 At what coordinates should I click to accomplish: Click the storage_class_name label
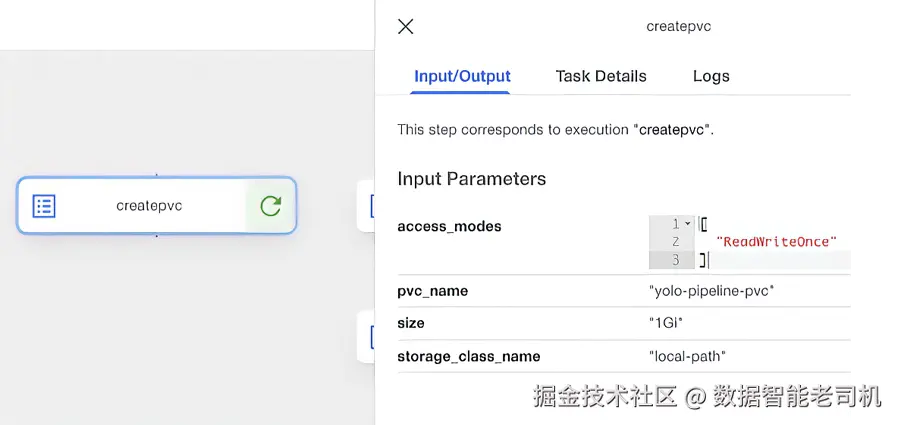tap(469, 357)
